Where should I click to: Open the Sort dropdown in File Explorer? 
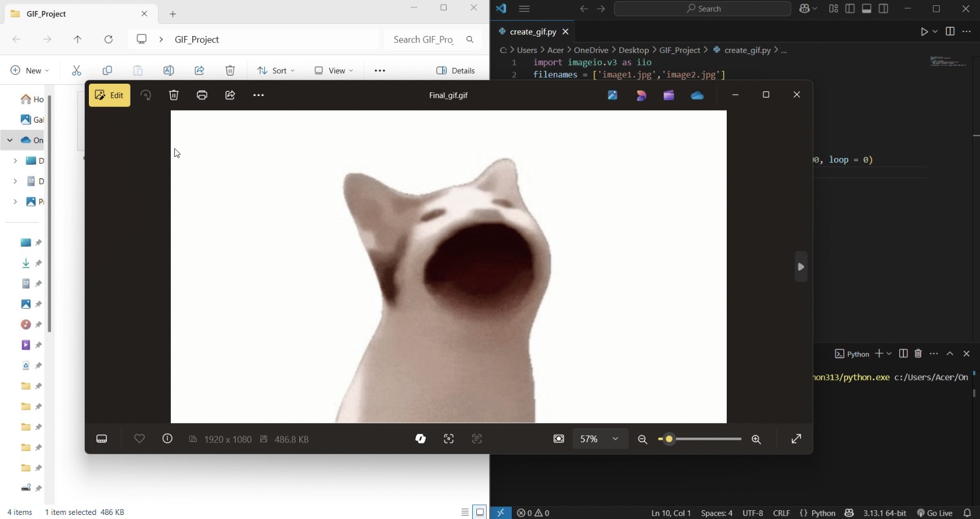click(276, 70)
